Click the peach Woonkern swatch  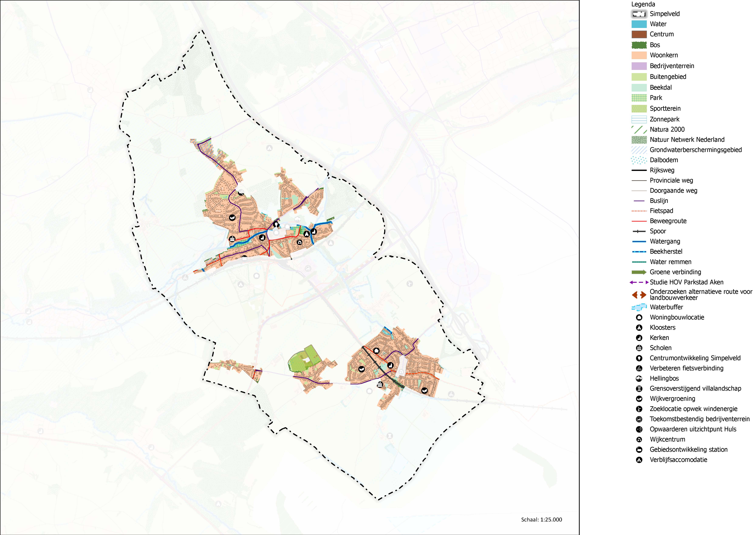[639, 55]
